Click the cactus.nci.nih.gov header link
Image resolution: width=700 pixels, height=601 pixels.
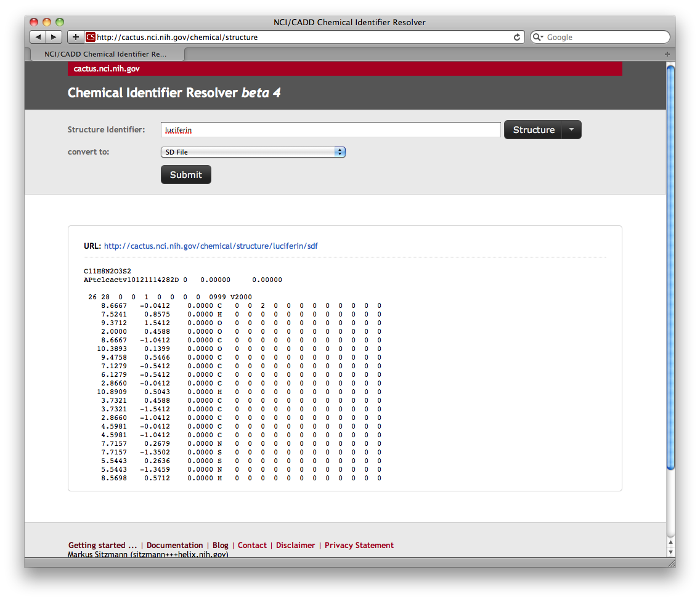(107, 69)
